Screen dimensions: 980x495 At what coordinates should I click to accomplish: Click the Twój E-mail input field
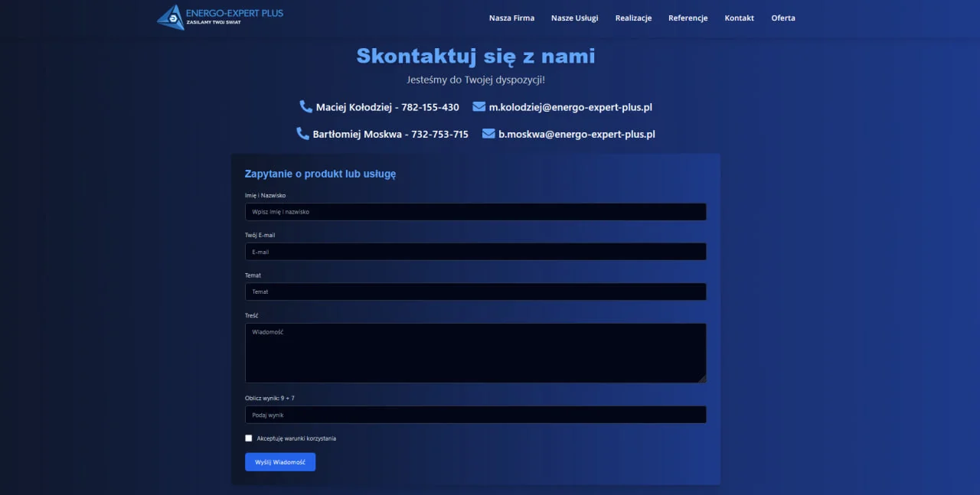pyautogui.click(x=475, y=252)
